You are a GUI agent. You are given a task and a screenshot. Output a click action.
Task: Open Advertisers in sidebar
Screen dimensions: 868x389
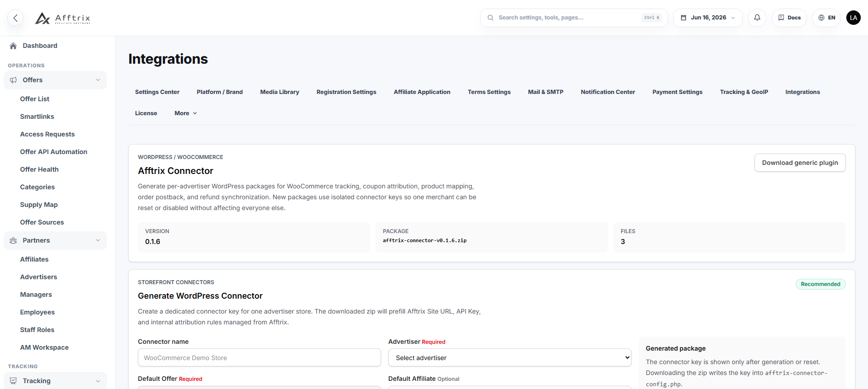coord(38,277)
